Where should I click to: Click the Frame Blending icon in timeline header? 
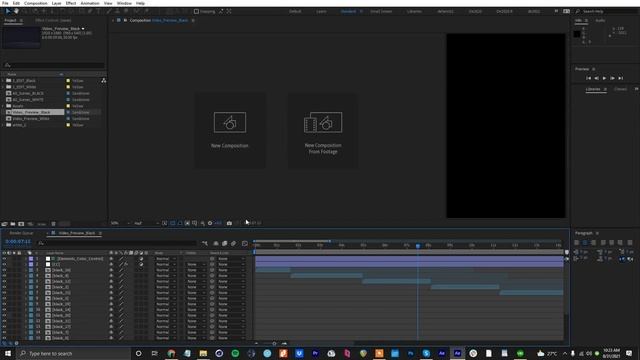(224, 243)
